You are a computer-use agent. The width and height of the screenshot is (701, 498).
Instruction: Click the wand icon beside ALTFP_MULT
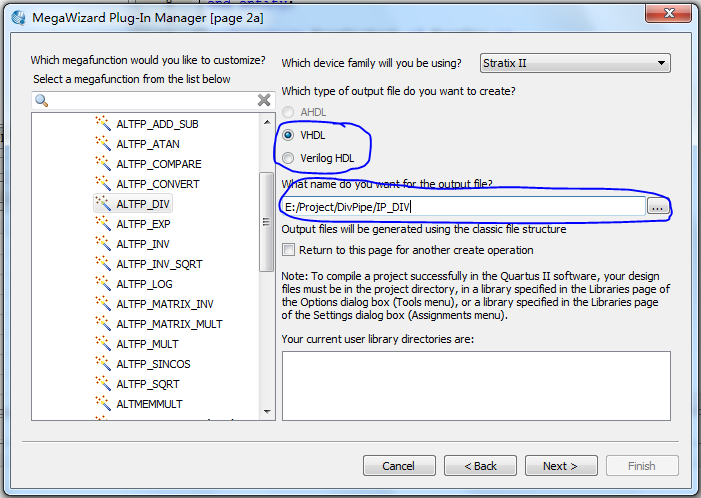pyautogui.click(x=103, y=343)
